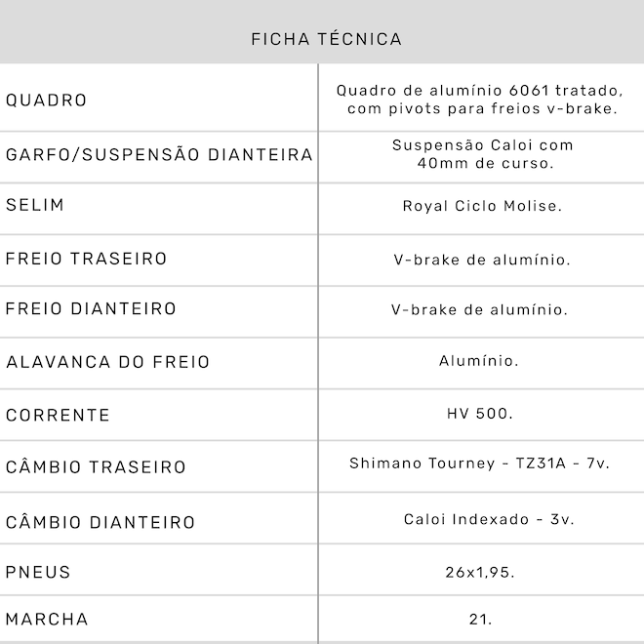Click the V-brake value for front brake
Viewport: 644px width, 644px height.
click(x=479, y=310)
